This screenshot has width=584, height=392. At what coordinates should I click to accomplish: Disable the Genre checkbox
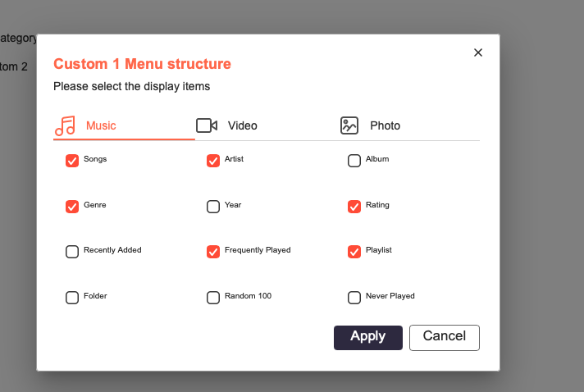coord(72,207)
